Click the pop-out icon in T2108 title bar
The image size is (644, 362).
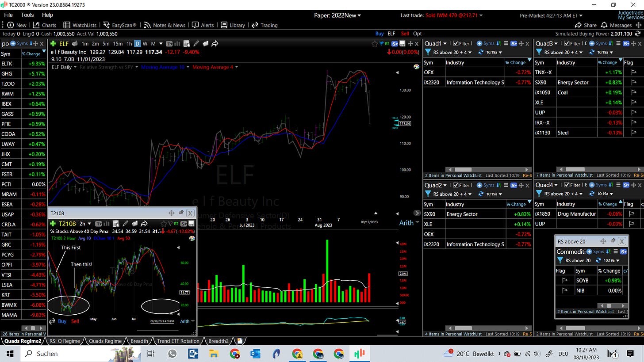click(x=181, y=213)
